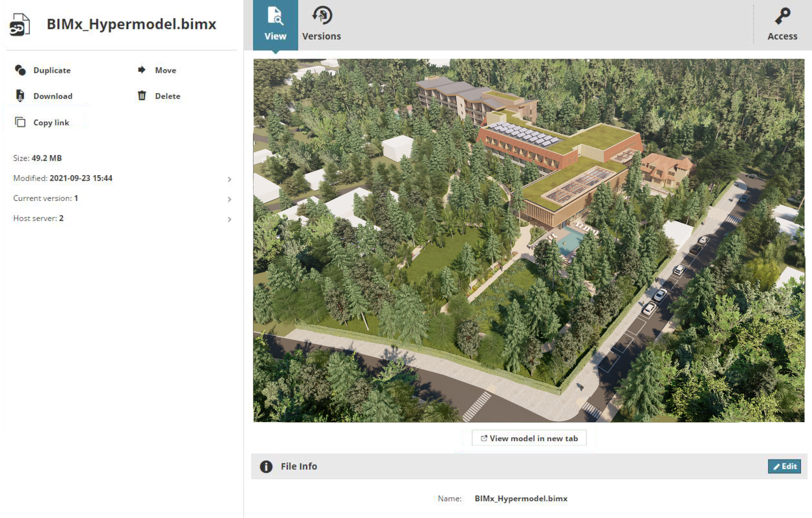Screen dimensions: 812x518
Task: Click the blue Edit button
Action: (784, 466)
